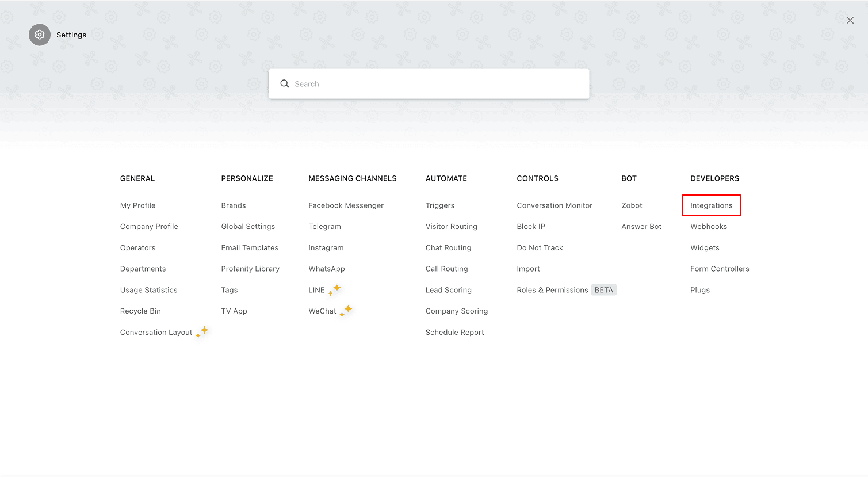Open Company Profile settings
This screenshot has width=868, height=477.
click(x=149, y=227)
